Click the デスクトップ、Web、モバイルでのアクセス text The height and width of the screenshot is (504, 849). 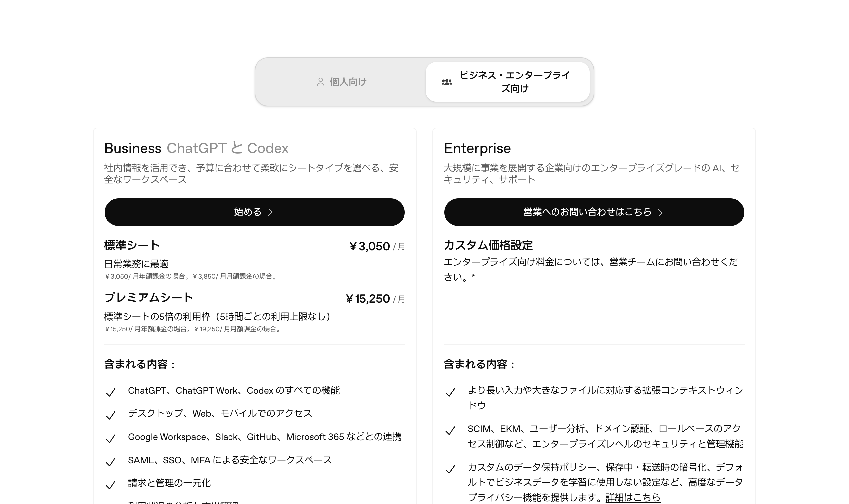tap(220, 414)
